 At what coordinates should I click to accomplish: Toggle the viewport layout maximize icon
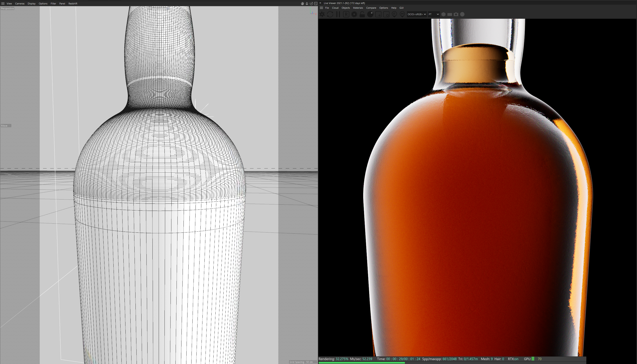coord(316,4)
